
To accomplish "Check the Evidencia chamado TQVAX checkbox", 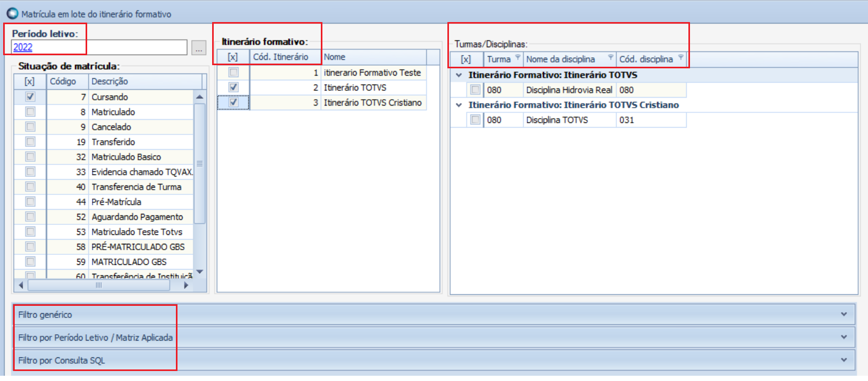I will pyautogui.click(x=30, y=172).
